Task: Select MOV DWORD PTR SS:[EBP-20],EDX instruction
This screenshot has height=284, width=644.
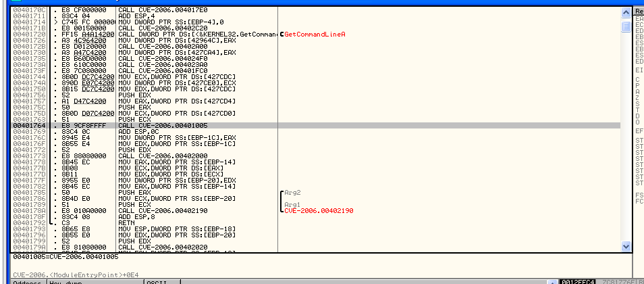Action: (x=177, y=180)
